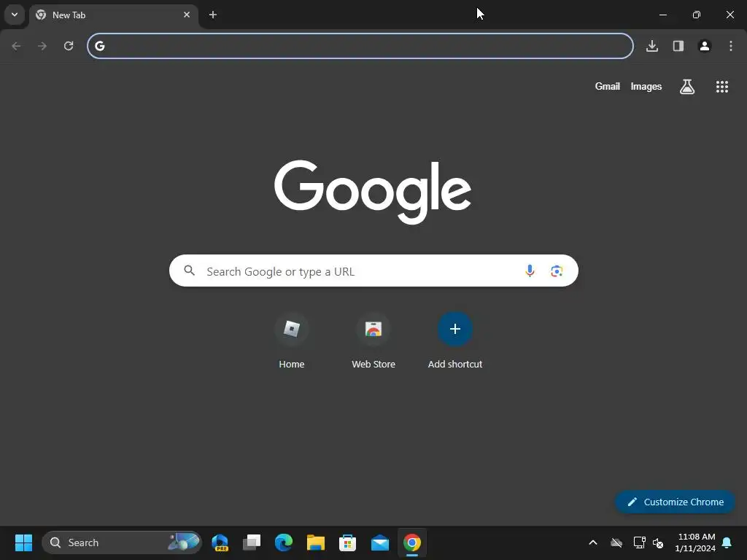747x560 pixels.
Task: Select the New Tab tab
Action: (113, 15)
